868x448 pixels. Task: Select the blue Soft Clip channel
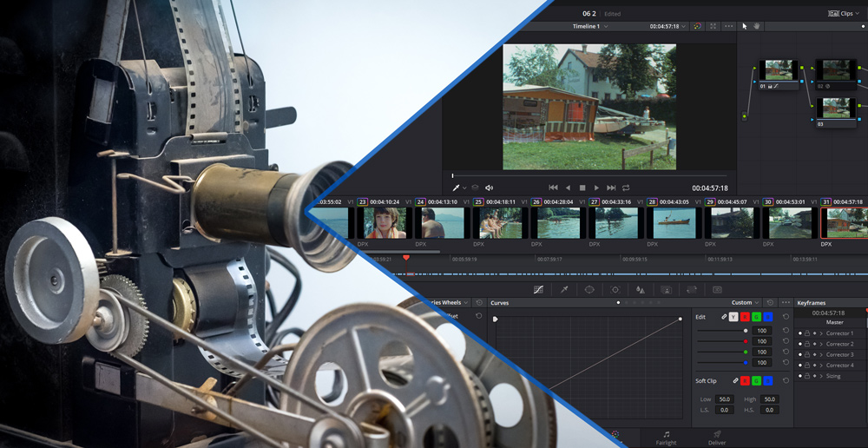768,380
